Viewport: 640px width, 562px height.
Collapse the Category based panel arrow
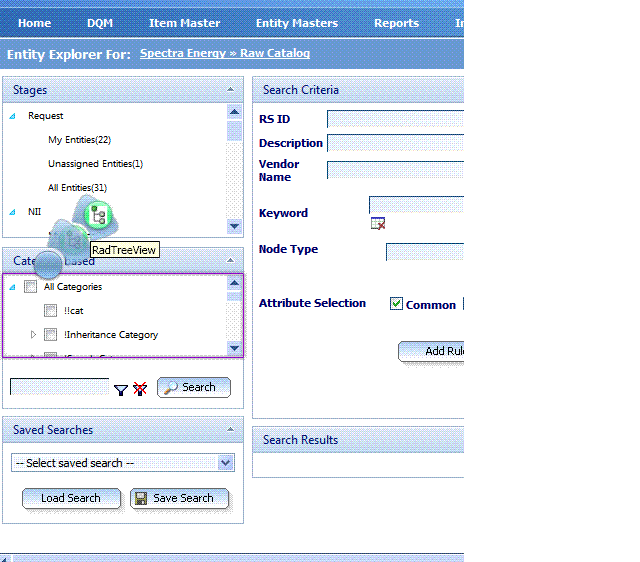(231, 260)
